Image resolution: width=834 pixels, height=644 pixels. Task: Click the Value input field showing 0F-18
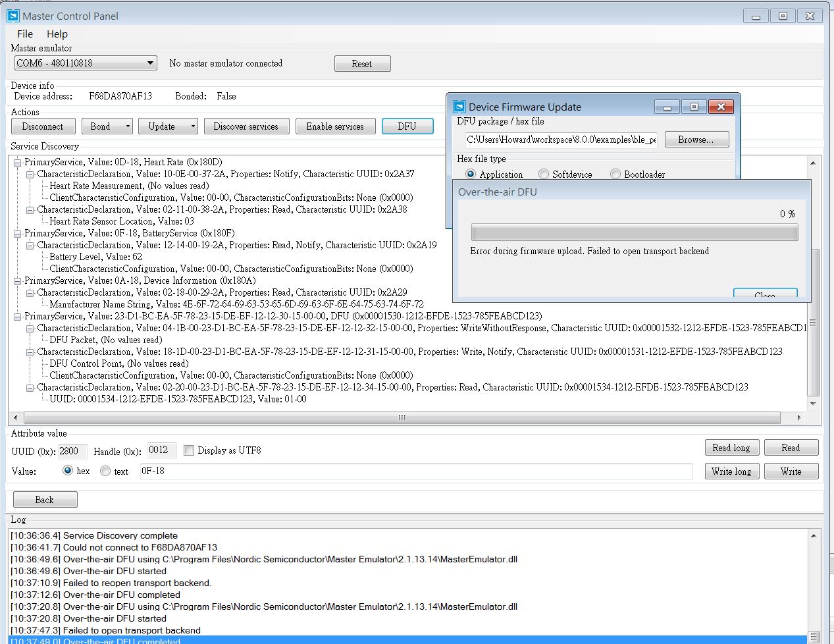[x=416, y=471]
